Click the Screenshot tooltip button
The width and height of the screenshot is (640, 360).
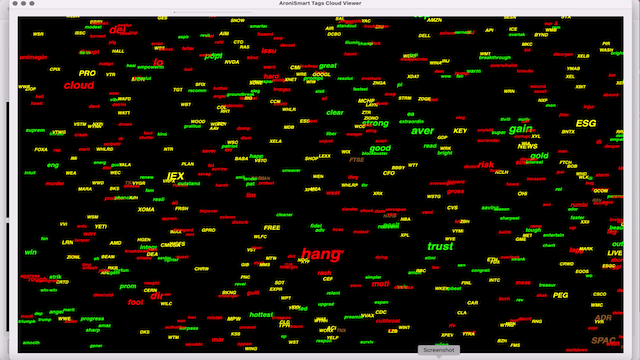(x=439, y=350)
